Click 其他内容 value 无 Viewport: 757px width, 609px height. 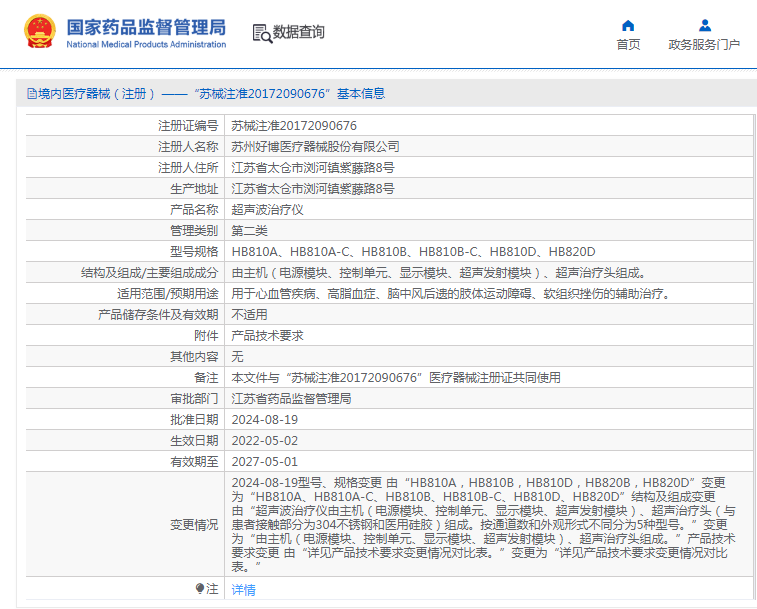click(237, 357)
